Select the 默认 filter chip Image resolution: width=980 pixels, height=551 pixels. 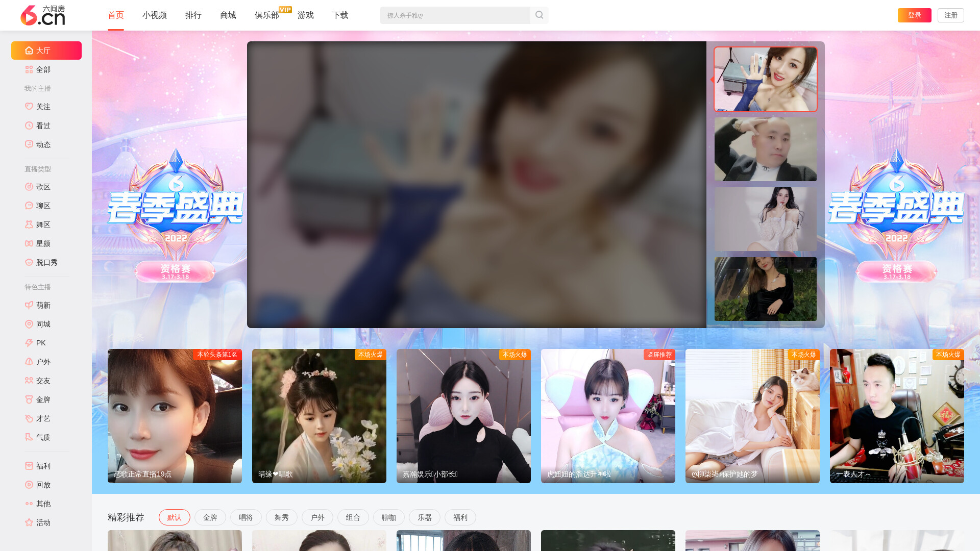175,517
